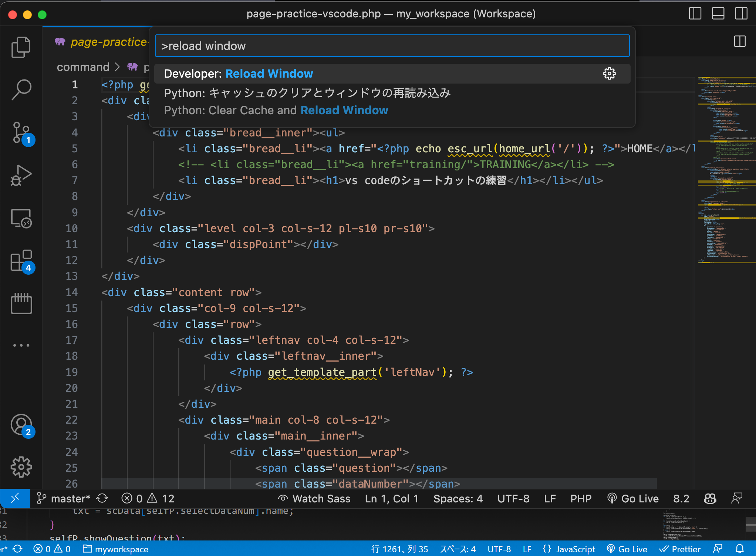Select Japanese Python cache clear and reload command
The image size is (756, 556).
[392, 93]
